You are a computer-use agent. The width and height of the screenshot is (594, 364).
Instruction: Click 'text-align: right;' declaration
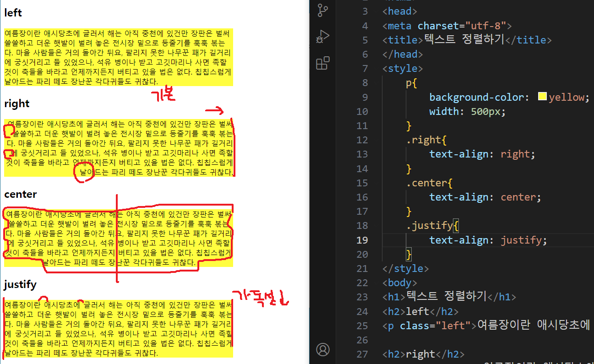[482, 154]
